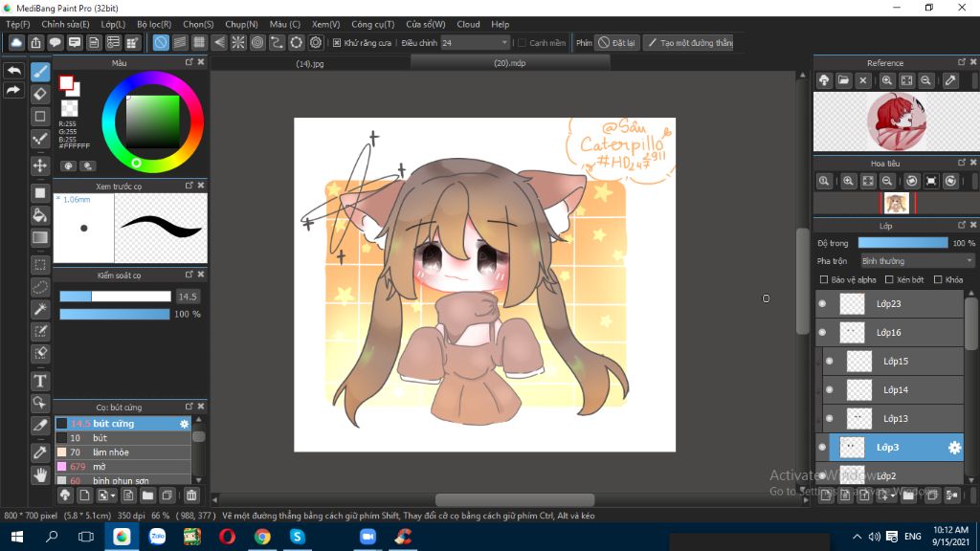
Task: Hide layer Lớp23 visibility dot
Action: (x=822, y=303)
